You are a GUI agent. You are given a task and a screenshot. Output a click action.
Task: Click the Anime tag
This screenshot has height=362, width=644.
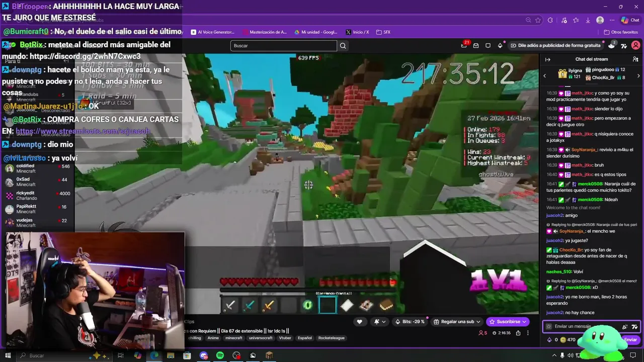213,338
